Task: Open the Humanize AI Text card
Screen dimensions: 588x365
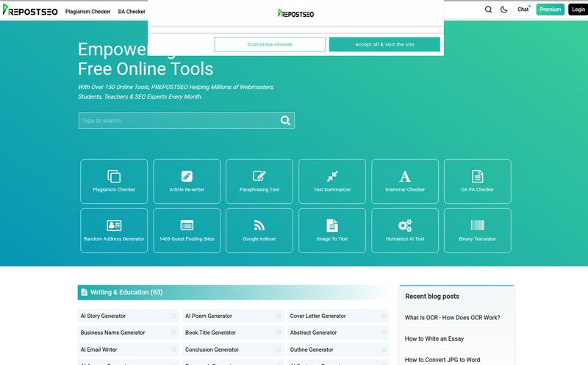Action: (x=405, y=230)
